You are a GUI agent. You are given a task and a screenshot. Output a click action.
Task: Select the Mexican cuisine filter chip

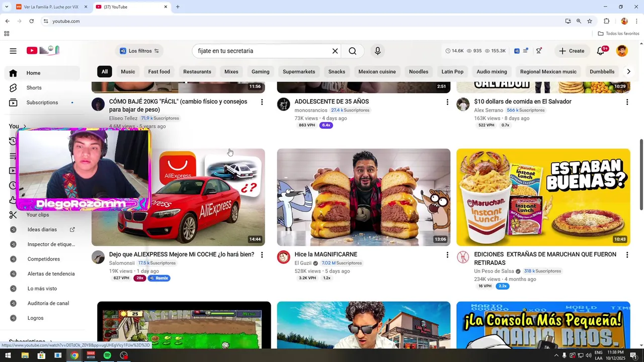coord(377,71)
